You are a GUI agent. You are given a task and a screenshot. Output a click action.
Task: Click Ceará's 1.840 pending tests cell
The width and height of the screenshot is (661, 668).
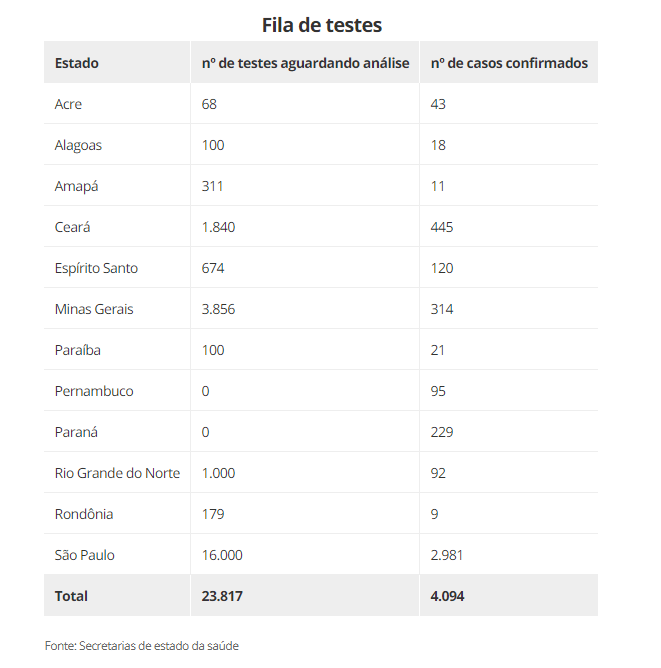[218, 227]
